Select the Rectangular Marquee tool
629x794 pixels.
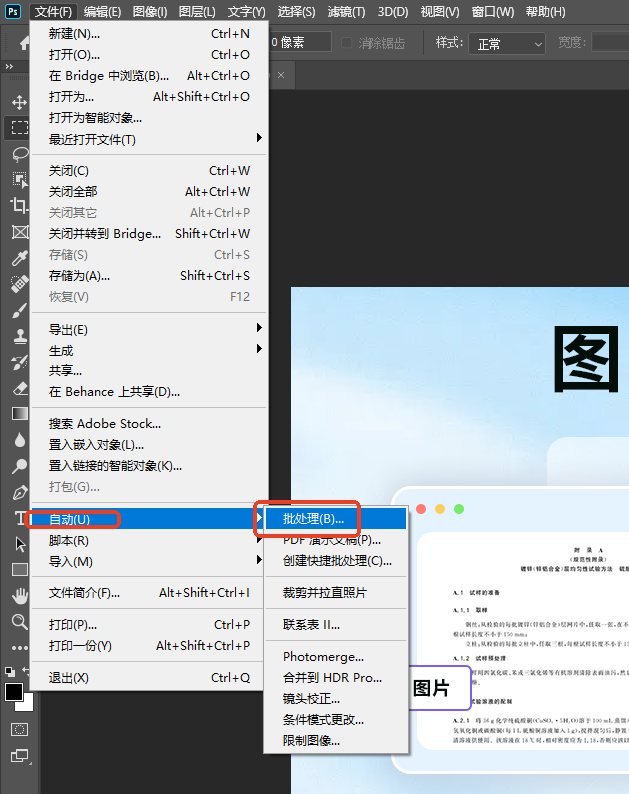pyautogui.click(x=19, y=127)
